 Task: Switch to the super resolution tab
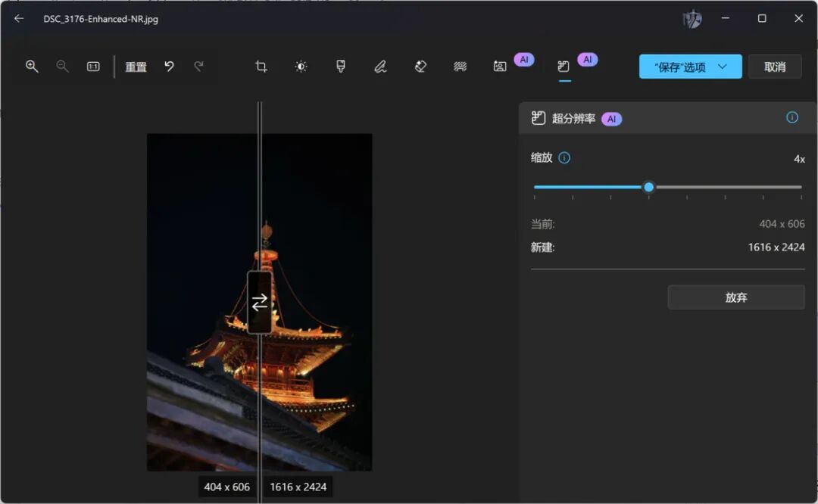[x=564, y=66]
